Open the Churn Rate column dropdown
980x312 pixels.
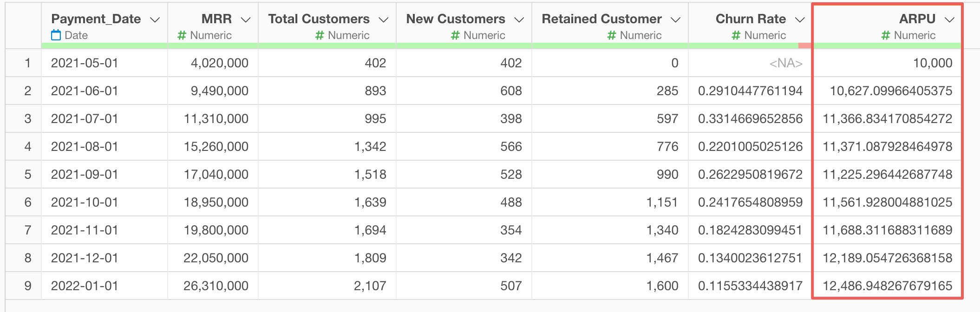(800, 19)
